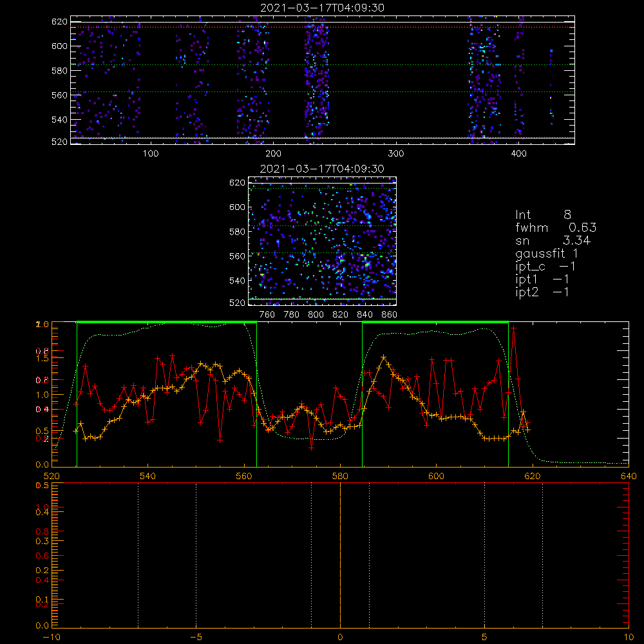Click the 0 x-axis label of the bottom plot
This screenshot has width=644, height=644.
coord(340,638)
